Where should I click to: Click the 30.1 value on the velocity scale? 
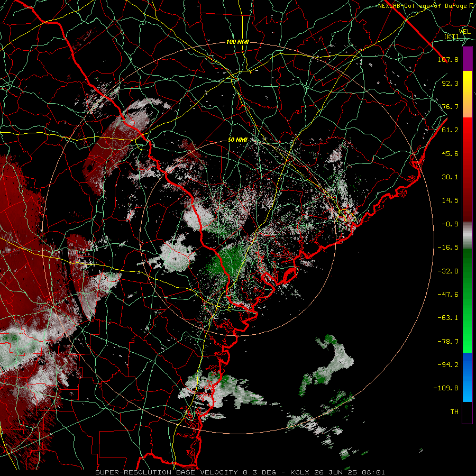(x=450, y=177)
